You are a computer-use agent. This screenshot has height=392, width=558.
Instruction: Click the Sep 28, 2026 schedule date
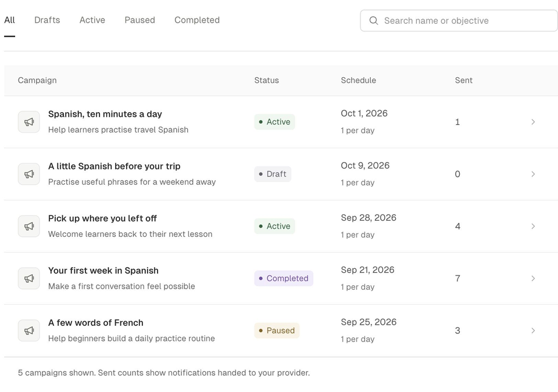(369, 218)
